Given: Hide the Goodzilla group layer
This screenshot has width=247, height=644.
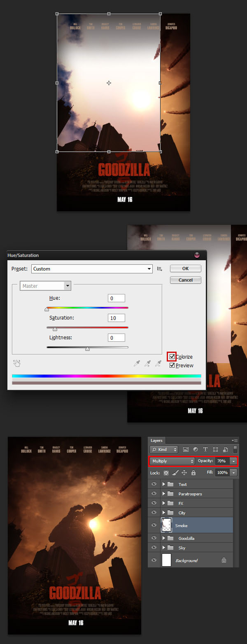Looking at the screenshot, I should tap(154, 538).
